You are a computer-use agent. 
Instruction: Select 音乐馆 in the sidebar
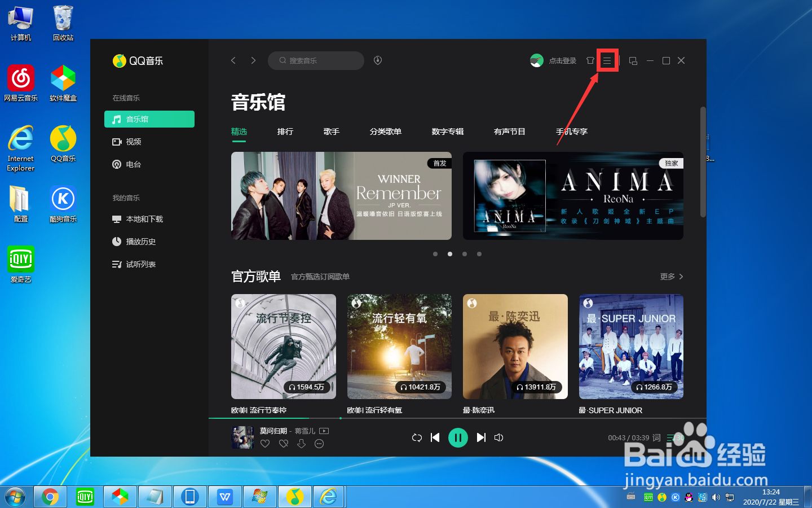(149, 119)
